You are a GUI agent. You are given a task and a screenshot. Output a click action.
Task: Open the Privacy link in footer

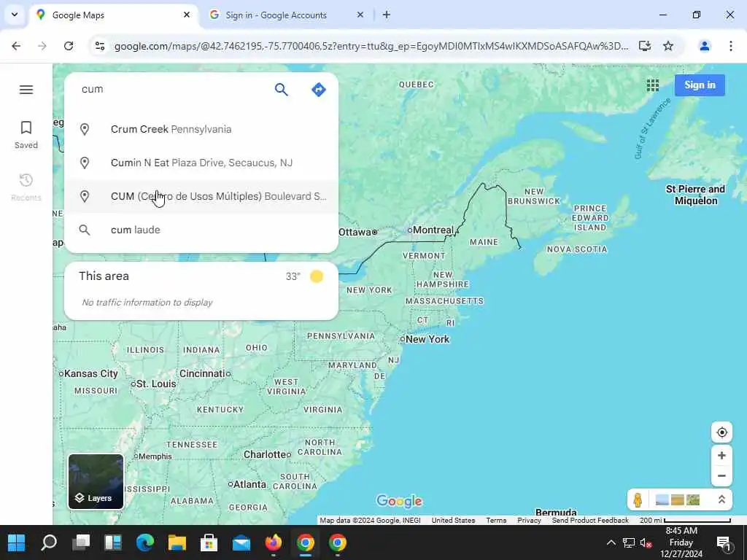[x=529, y=521]
